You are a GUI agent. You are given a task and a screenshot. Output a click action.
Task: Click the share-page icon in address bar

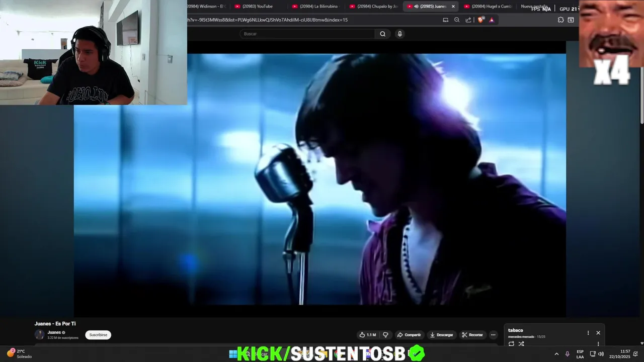(468, 20)
